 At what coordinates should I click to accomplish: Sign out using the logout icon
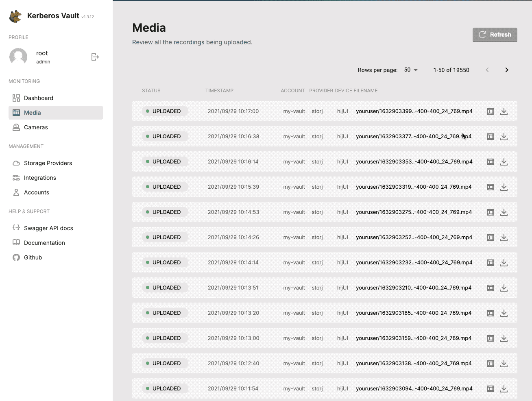pos(95,57)
